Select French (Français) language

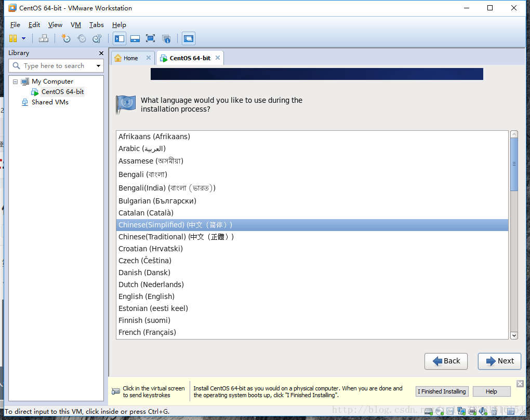(312, 332)
